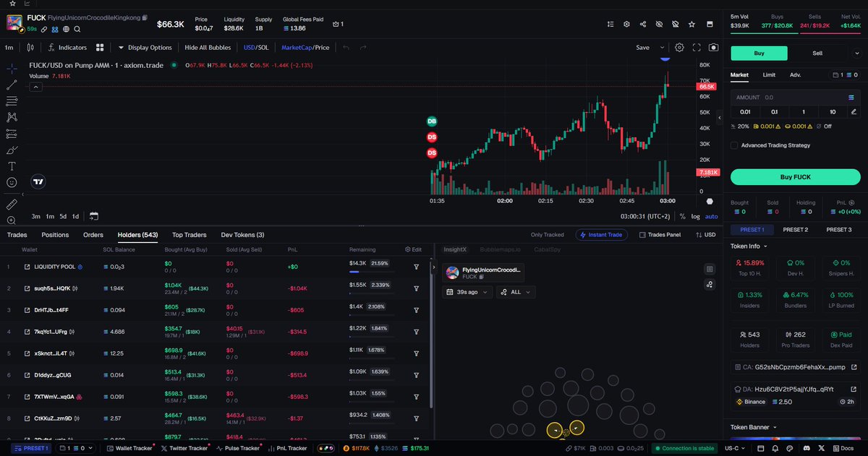This screenshot has height=456, width=868.
Task: Collapse the trading side panel arrow
Action: [719, 117]
